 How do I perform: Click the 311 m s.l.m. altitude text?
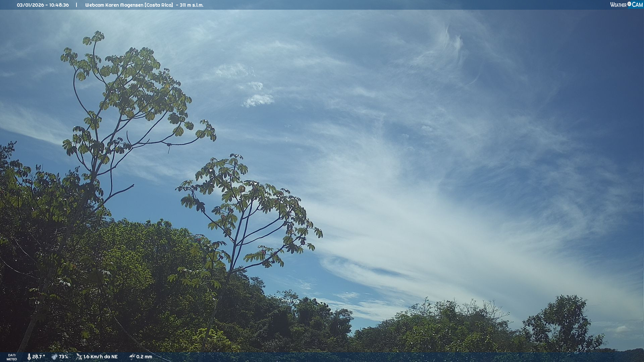point(192,5)
